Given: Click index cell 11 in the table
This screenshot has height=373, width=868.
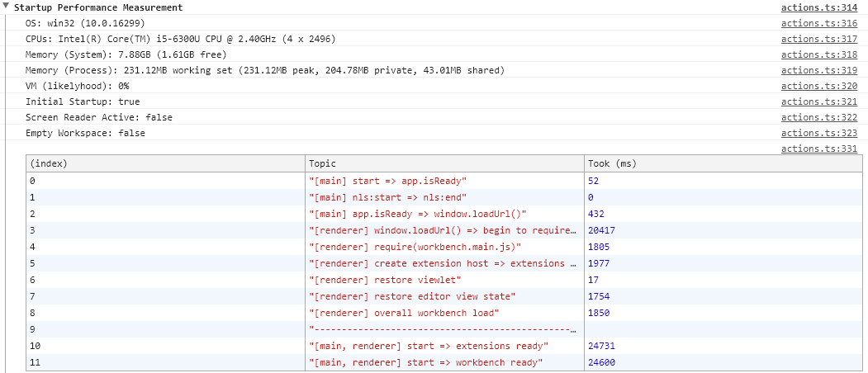Looking at the screenshot, I should (165, 362).
